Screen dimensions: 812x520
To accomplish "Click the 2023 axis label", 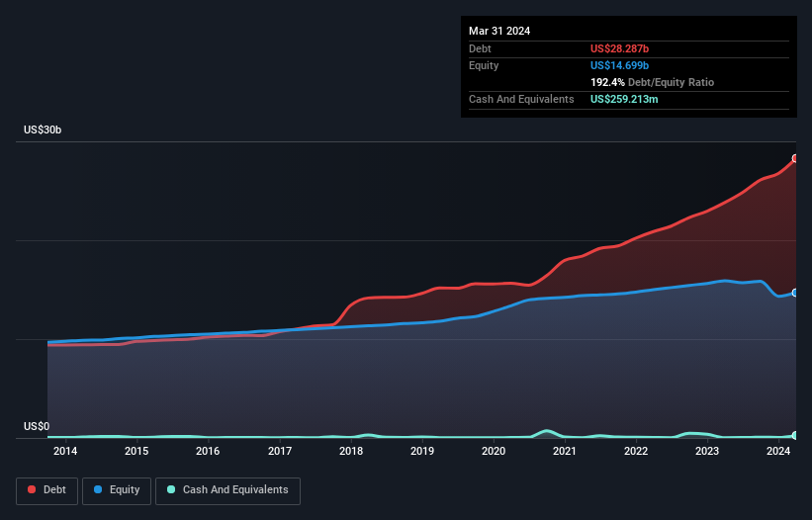I will tap(707, 451).
